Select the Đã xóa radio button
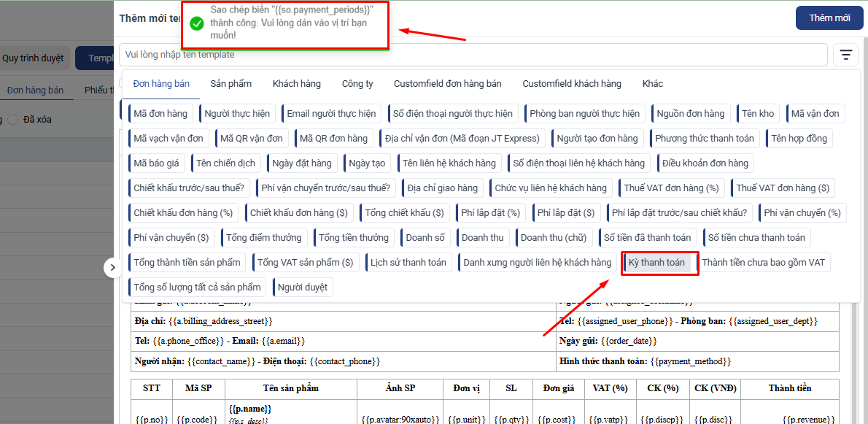This screenshot has width=868, height=424. click(12, 120)
